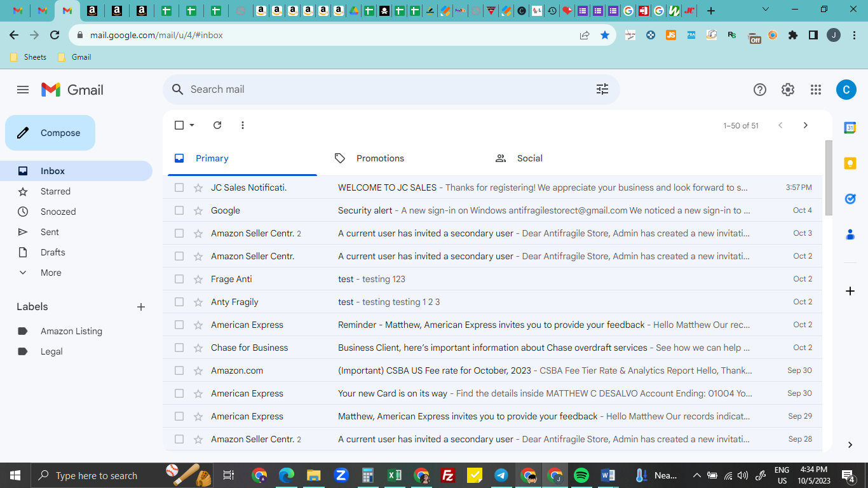Viewport: 868px width, 488px height.
Task: Open the Inbox folder
Action: pos(76,171)
